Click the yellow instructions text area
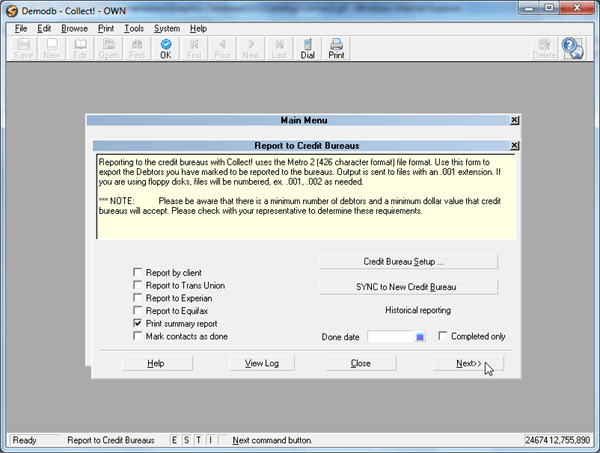The image size is (600, 453). click(306, 197)
